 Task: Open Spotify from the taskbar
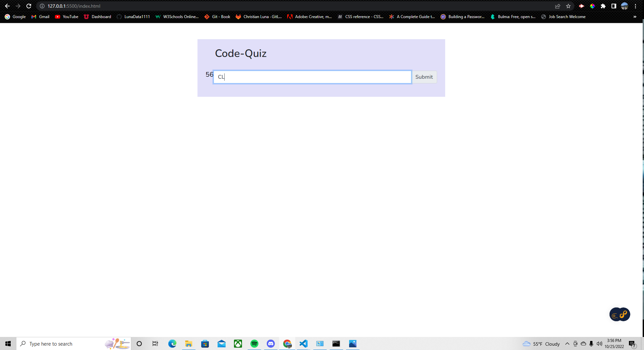coord(254,343)
